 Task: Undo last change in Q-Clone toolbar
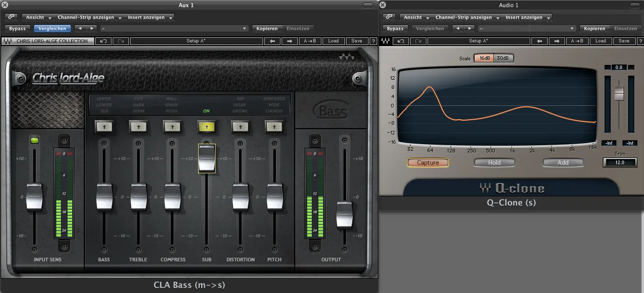(401, 41)
